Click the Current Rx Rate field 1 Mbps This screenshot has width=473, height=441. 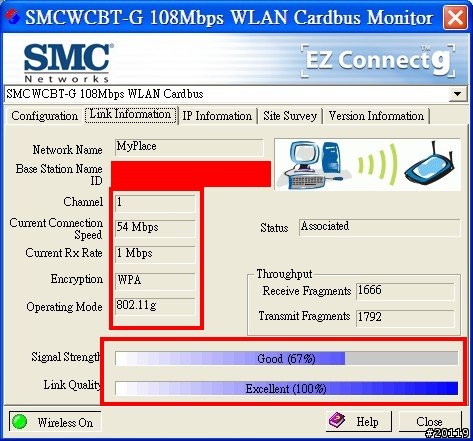pos(155,254)
